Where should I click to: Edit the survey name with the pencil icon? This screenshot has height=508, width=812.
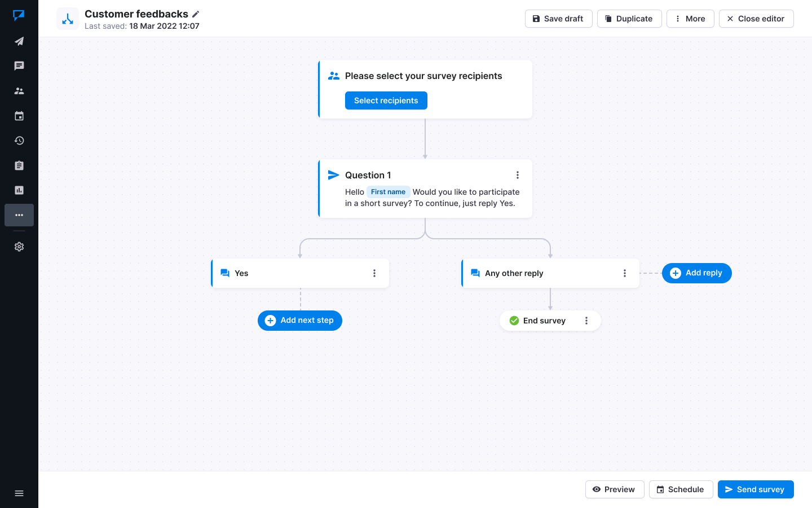195,14
